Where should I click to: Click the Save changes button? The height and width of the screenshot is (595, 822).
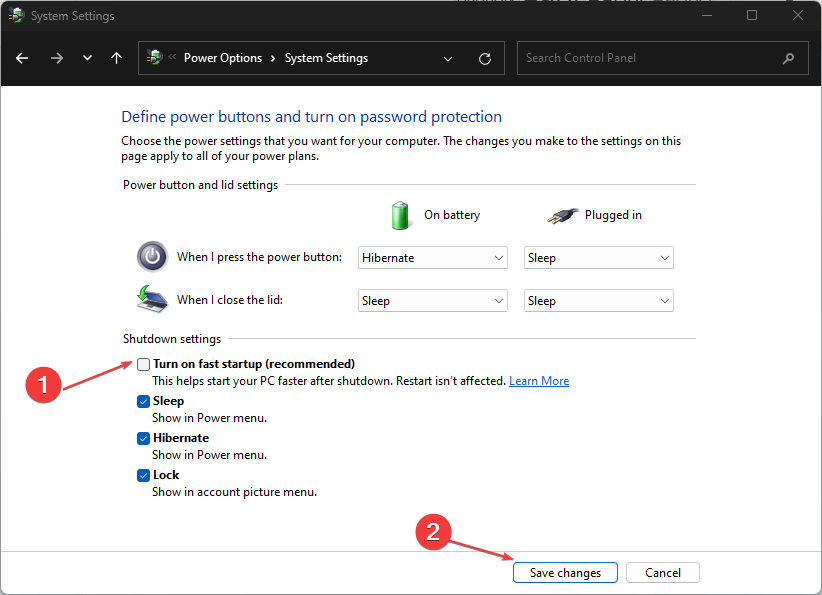[x=565, y=573]
